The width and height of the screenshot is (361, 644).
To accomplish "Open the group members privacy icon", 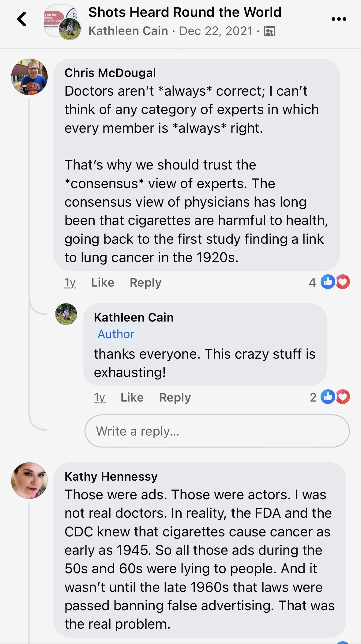I will tap(269, 31).
